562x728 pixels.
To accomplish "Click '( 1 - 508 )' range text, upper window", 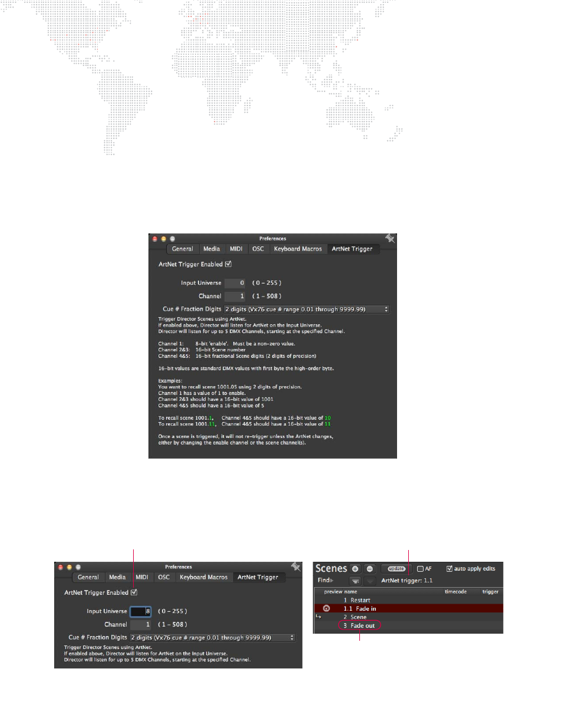I will pyautogui.click(x=267, y=297).
